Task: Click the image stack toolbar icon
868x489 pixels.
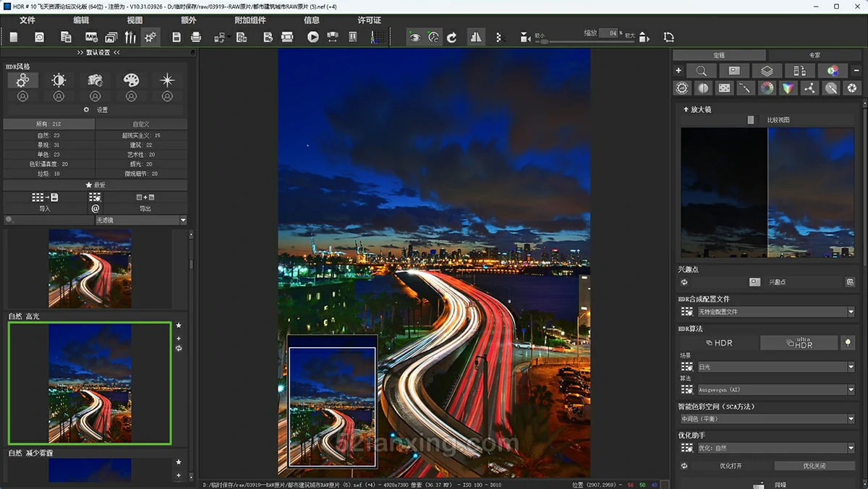Action: point(111,37)
